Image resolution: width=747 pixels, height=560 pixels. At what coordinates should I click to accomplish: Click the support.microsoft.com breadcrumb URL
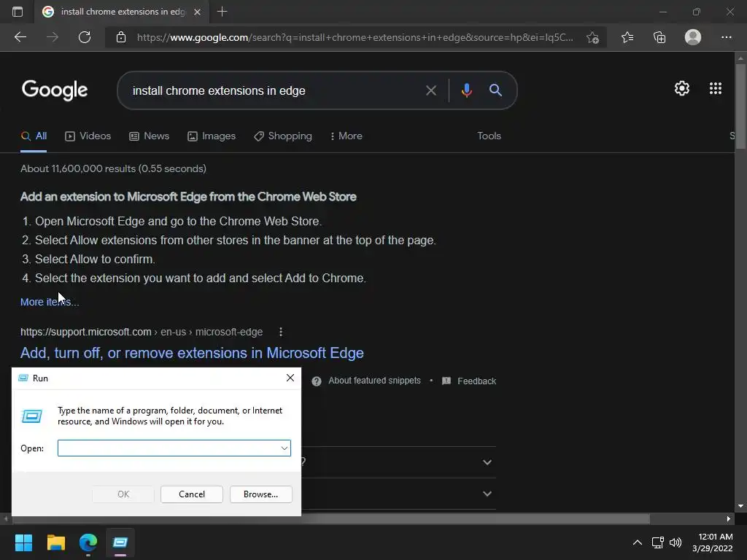click(x=142, y=332)
